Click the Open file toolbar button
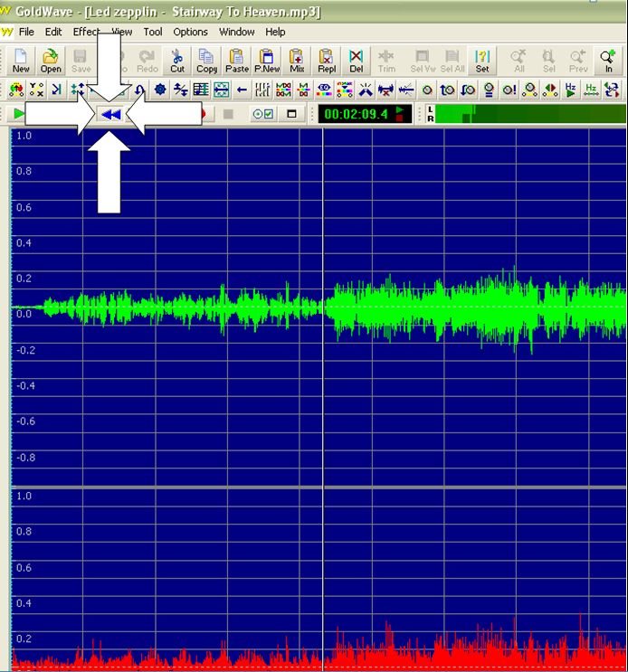 coord(51,61)
